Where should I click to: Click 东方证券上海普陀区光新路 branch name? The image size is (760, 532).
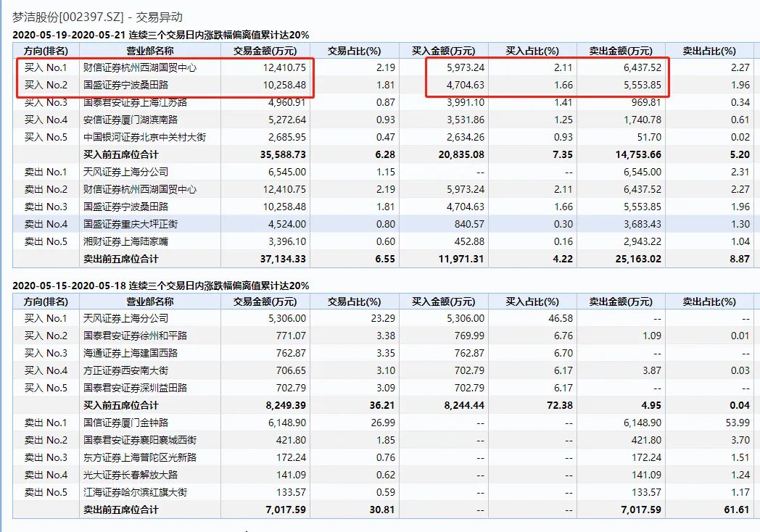(x=140, y=458)
